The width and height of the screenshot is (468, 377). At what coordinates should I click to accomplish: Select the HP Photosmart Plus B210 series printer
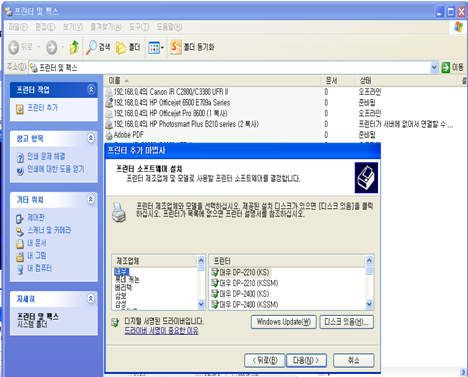186,124
